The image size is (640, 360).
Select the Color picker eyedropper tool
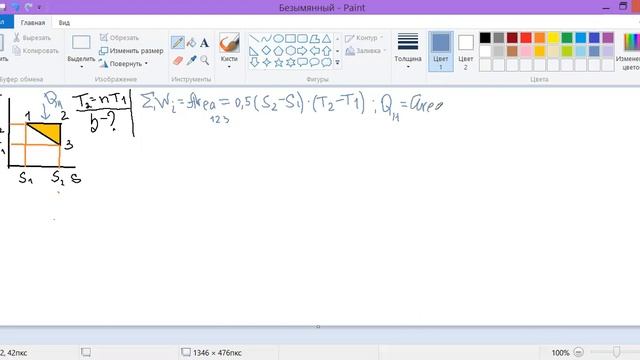191,60
